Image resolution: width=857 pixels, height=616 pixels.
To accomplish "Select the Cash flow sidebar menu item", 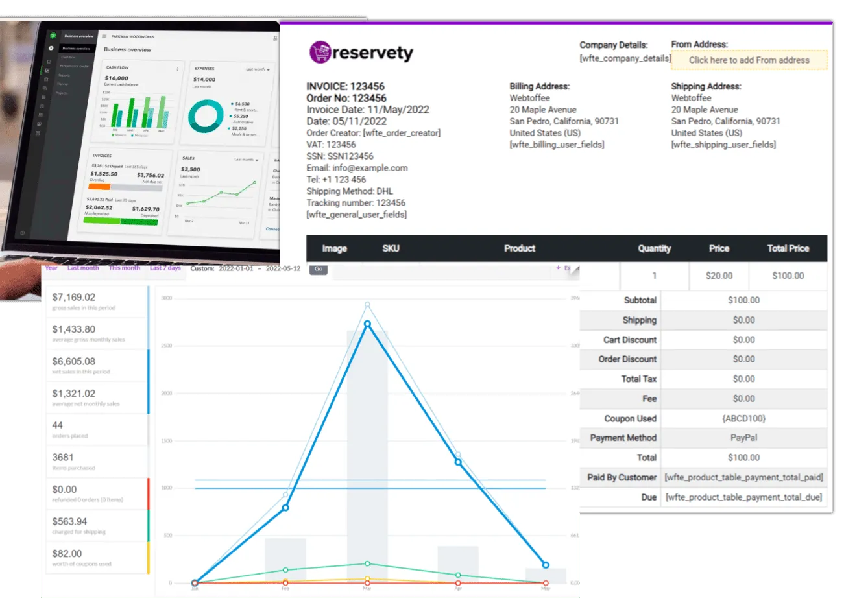I will tap(68, 57).
